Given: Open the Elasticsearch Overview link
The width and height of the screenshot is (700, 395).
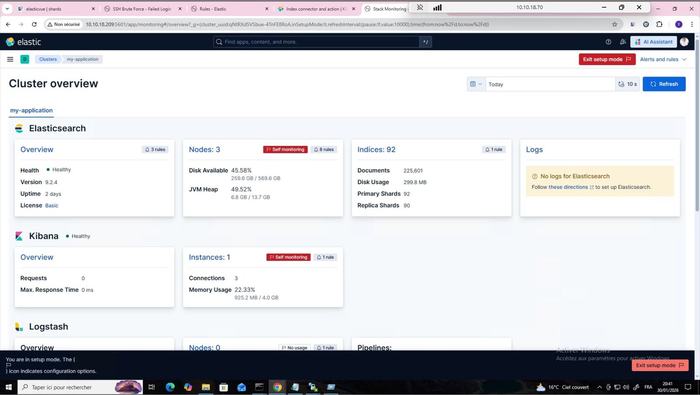Looking at the screenshot, I should point(37,150).
